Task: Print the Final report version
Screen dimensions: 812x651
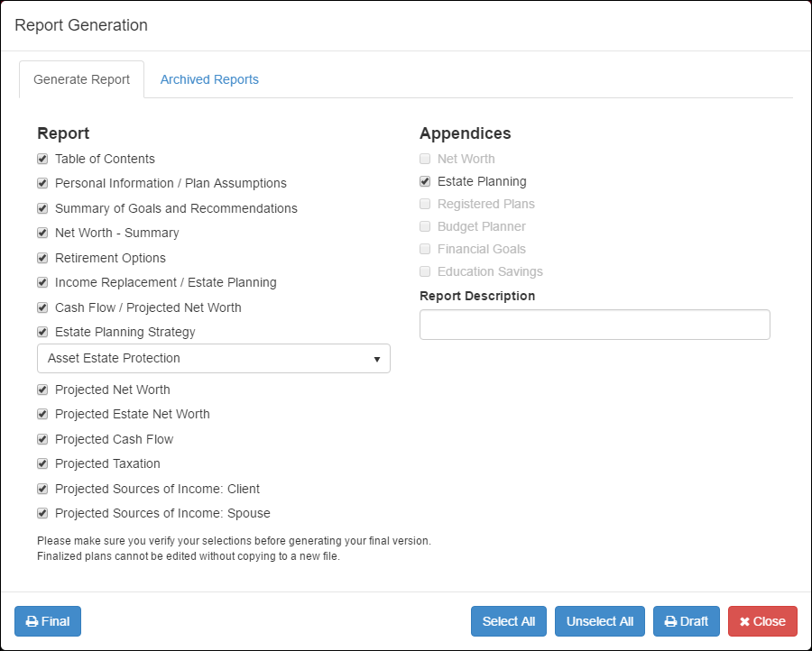Action: pos(47,621)
